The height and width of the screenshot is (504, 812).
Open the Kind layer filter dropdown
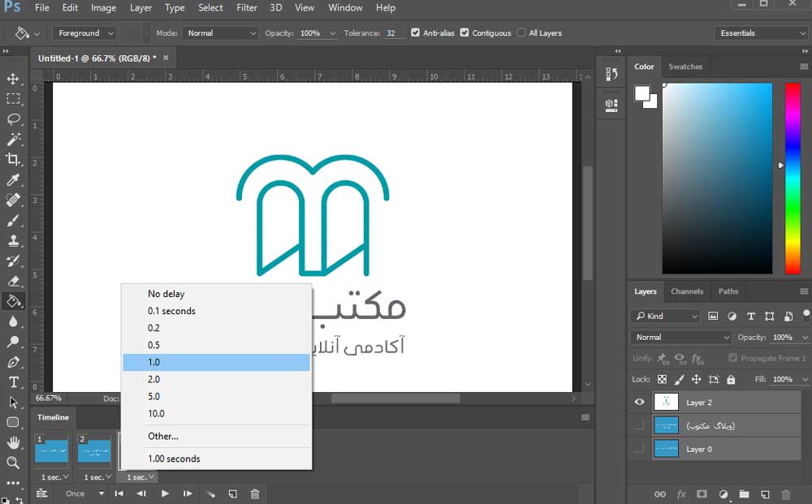[x=667, y=317]
